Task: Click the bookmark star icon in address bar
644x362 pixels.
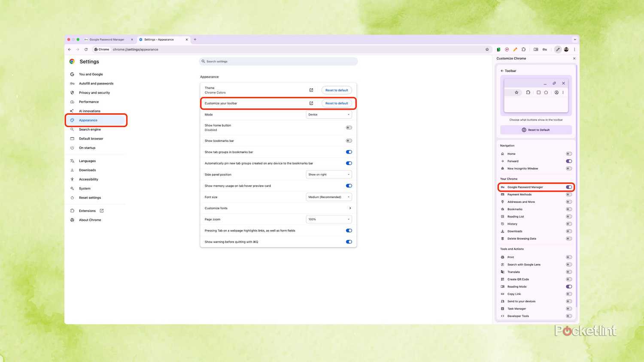Action: click(x=487, y=49)
